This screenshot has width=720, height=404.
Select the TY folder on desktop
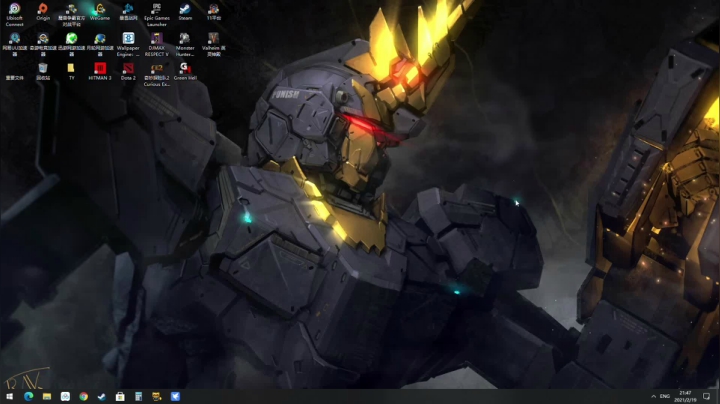coord(71,72)
